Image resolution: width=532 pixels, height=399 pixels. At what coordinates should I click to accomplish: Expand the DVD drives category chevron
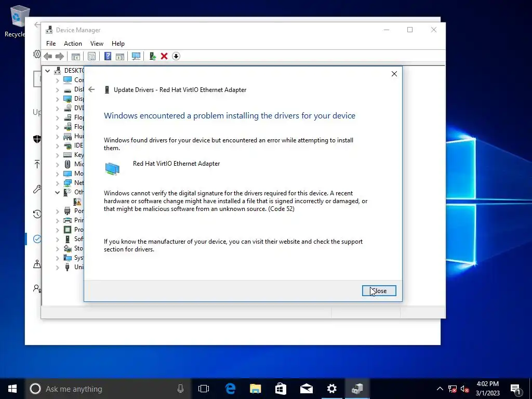pos(57,109)
